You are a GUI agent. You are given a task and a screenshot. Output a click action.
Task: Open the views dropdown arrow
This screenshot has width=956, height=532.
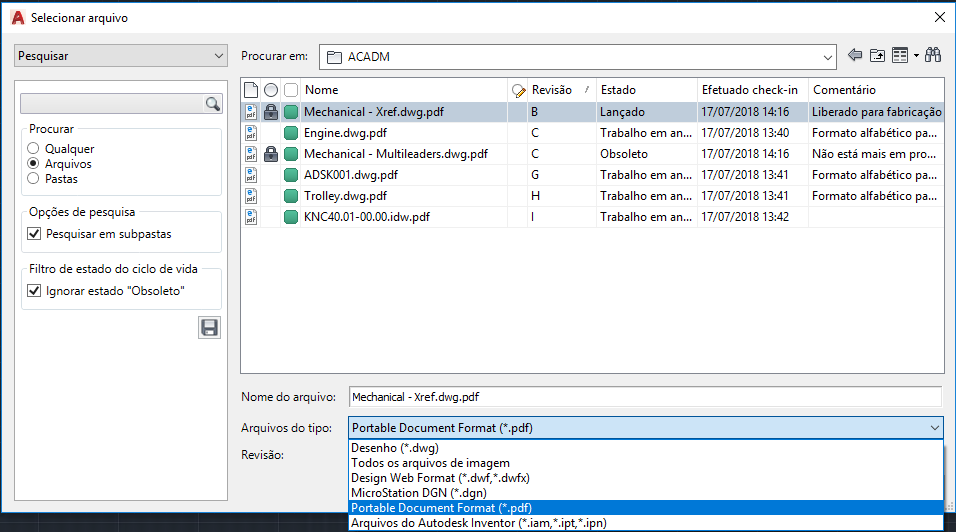(x=916, y=55)
